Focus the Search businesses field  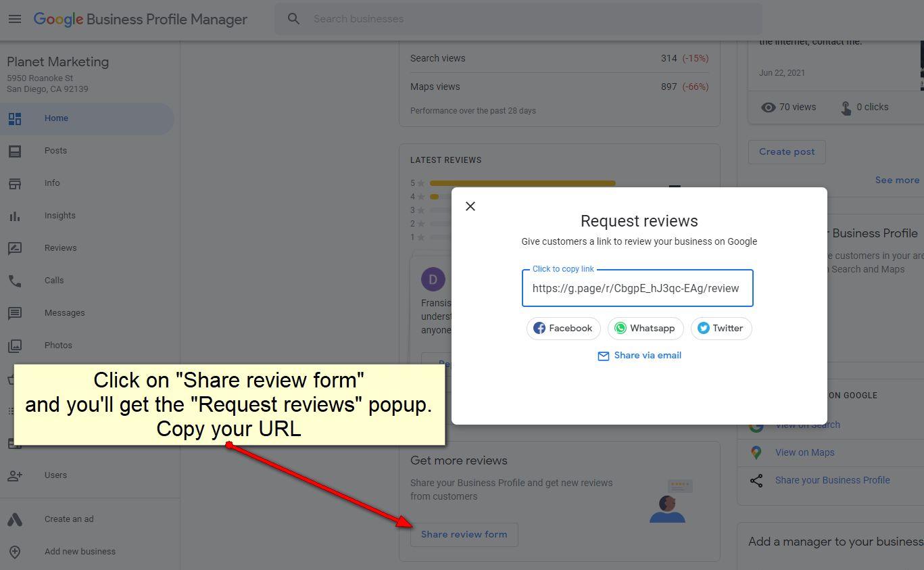pos(518,19)
